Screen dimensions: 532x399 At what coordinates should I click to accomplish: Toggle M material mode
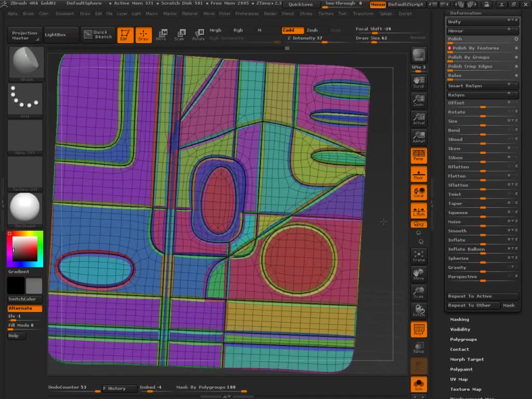tap(259, 30)
